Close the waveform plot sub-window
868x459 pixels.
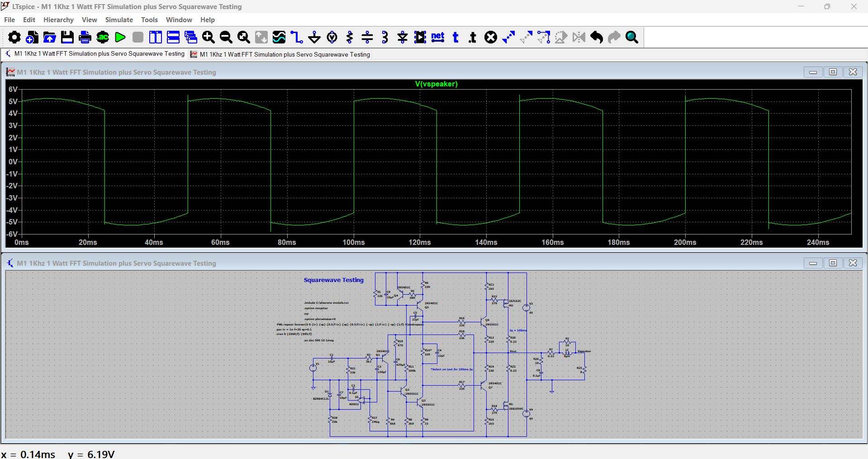coord(853,72)
